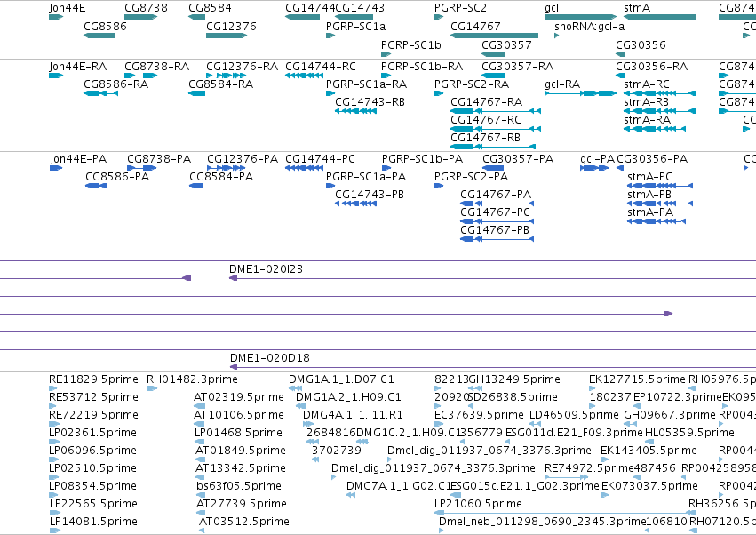The width and height of the screenshot is (756, 535).
Task: Click the stmA-RC transcript
Action: tap(660, 93)
